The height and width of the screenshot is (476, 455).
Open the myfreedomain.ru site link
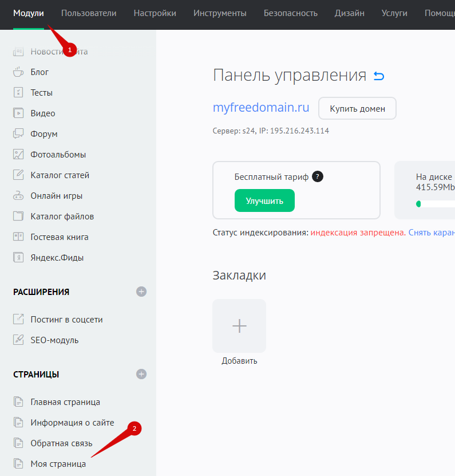(261, 108)
